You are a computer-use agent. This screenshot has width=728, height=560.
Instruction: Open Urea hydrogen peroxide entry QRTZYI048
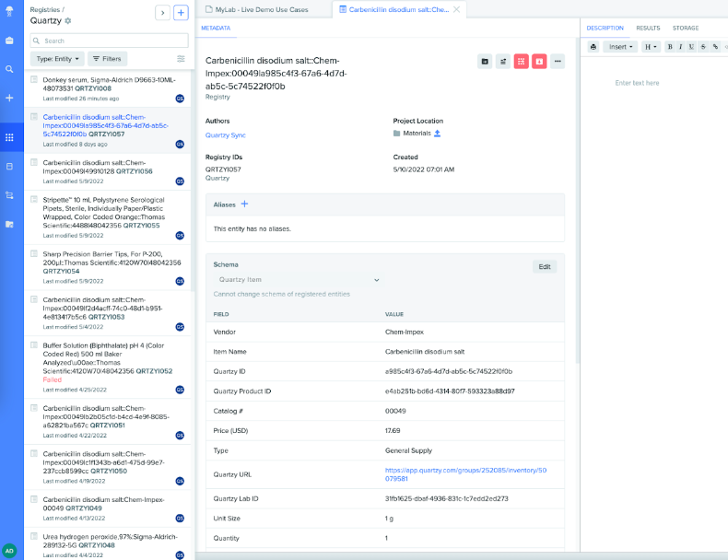click(107, 543)
